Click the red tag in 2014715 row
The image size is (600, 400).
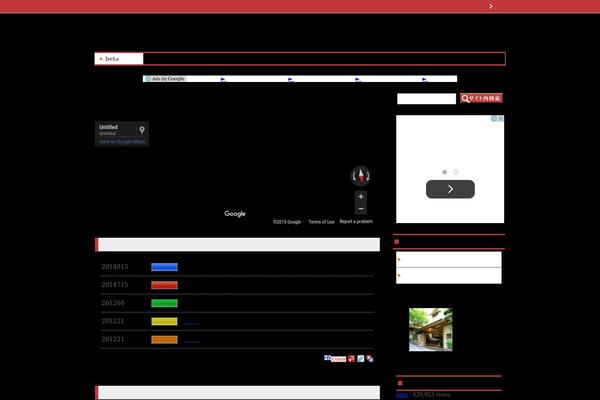164,285
